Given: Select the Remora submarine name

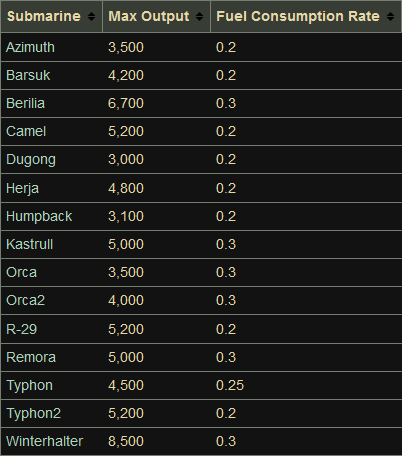Looking at the screenshot, I should click(31, 357).
